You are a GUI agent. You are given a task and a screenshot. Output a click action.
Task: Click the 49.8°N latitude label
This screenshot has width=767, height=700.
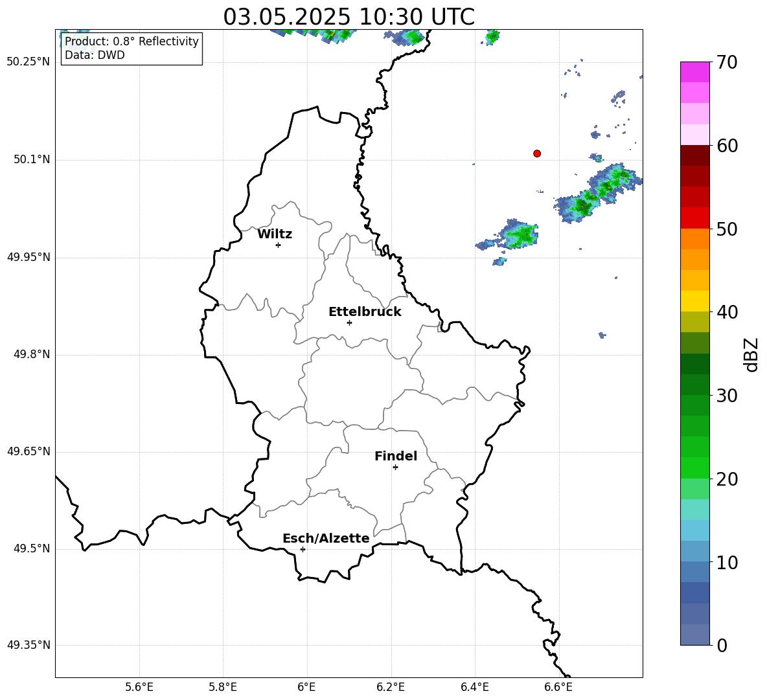pyautogui.click(x=32, y=354)
